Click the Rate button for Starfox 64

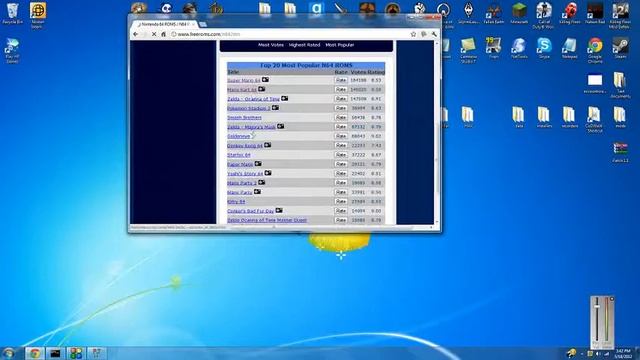(341, 155)
